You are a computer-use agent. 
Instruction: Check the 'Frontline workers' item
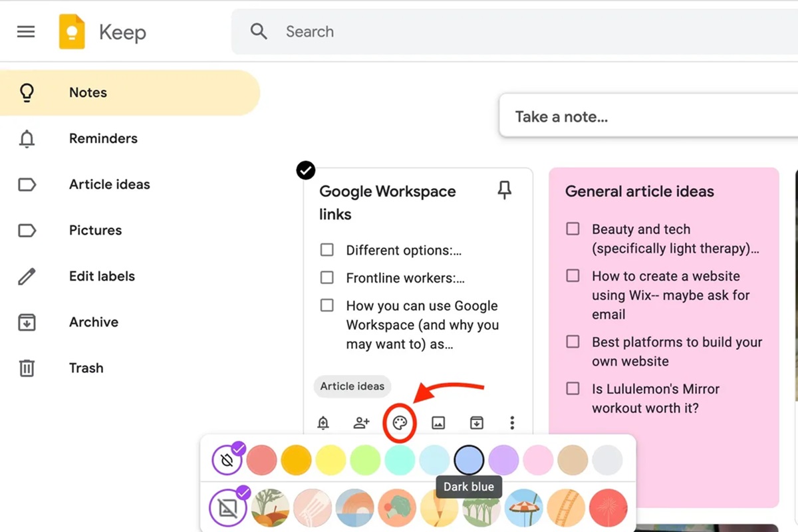tap(327, 278)
